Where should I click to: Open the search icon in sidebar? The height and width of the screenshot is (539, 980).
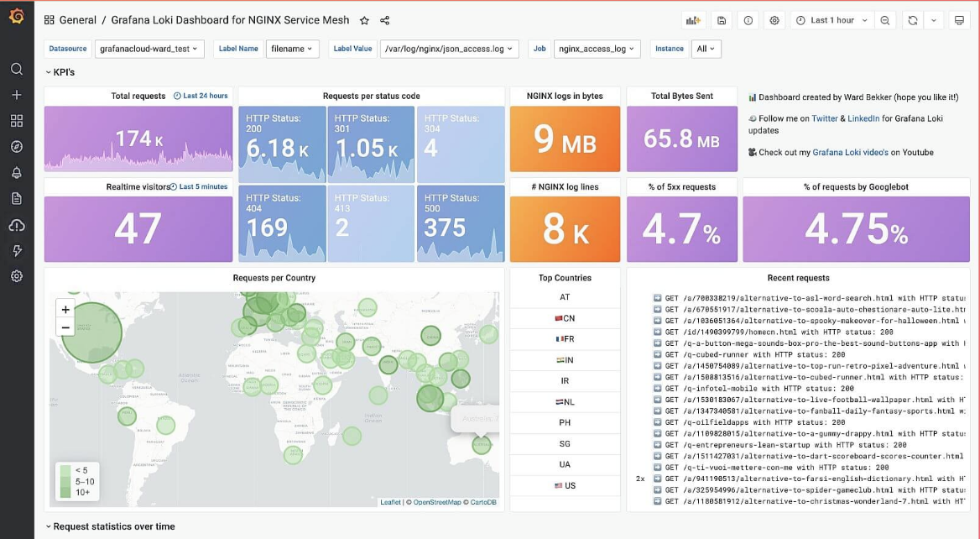pyautogui.click(x=17, y=69)
